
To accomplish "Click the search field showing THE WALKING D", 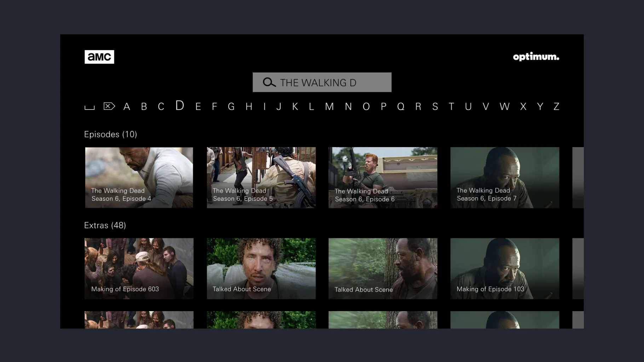I will pos(322,82).
